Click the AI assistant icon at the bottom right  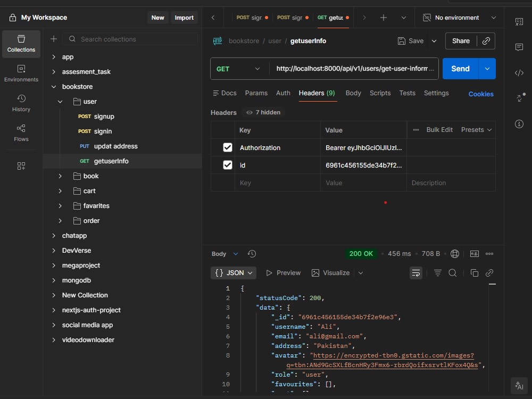point(519,386)
